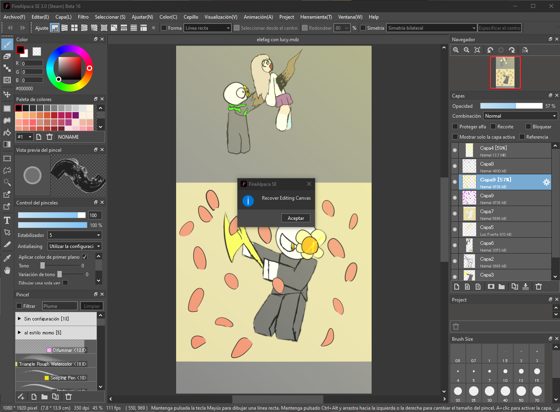Screen dimensions: 560x412
Task: Add a layer folder in Capas panel
Action: [x=502, y=286]
